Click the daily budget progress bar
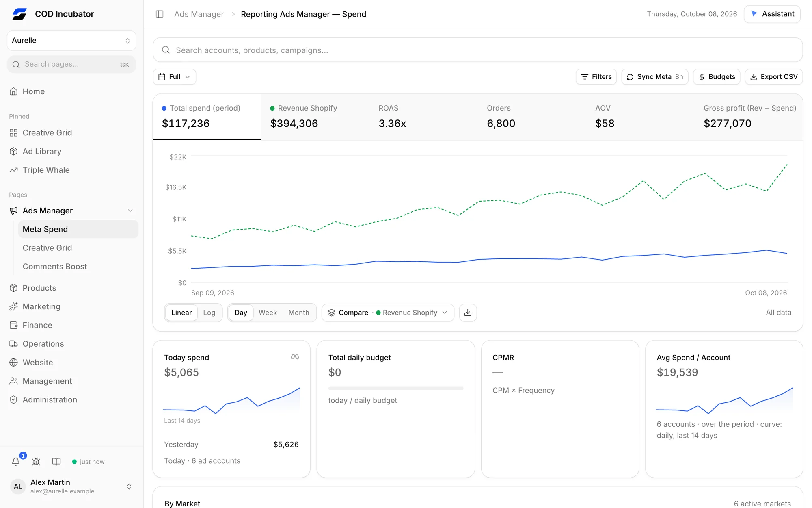Image resolution: width=812 pixels, height=508 pixels. pos(396,389)
